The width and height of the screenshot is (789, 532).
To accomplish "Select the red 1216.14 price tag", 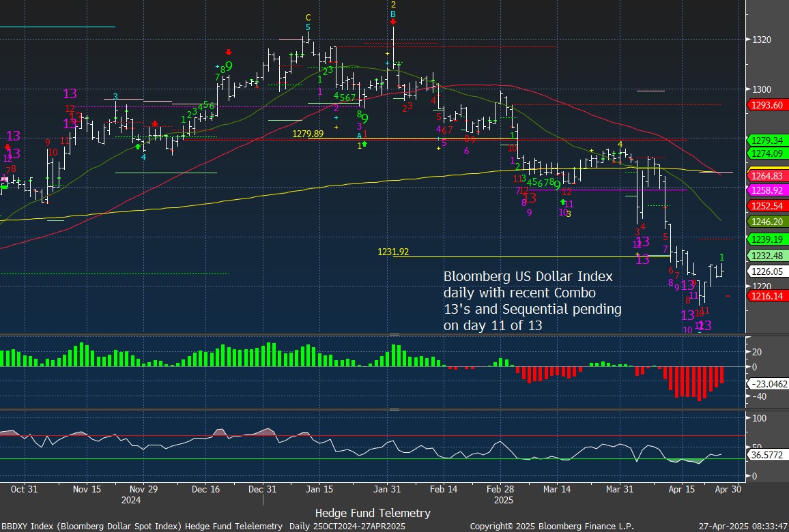I will point(767,295).
